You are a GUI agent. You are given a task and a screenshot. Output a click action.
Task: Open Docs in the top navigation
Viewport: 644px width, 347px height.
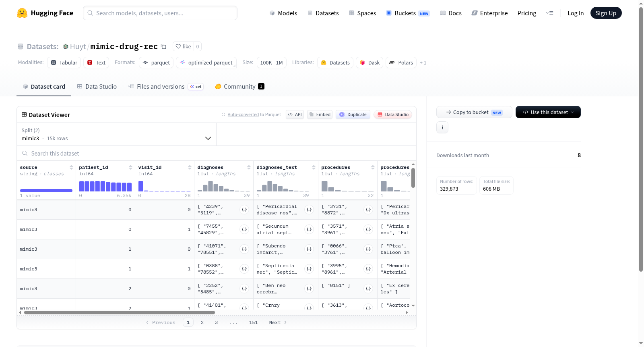pos(450,13)
